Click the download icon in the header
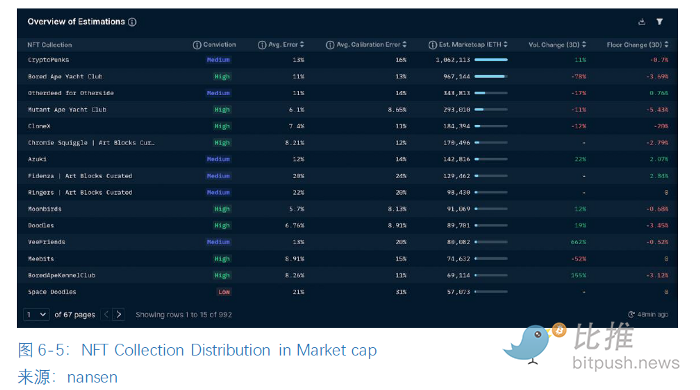This screenshot has height=390, width=700. pos(642,21)
